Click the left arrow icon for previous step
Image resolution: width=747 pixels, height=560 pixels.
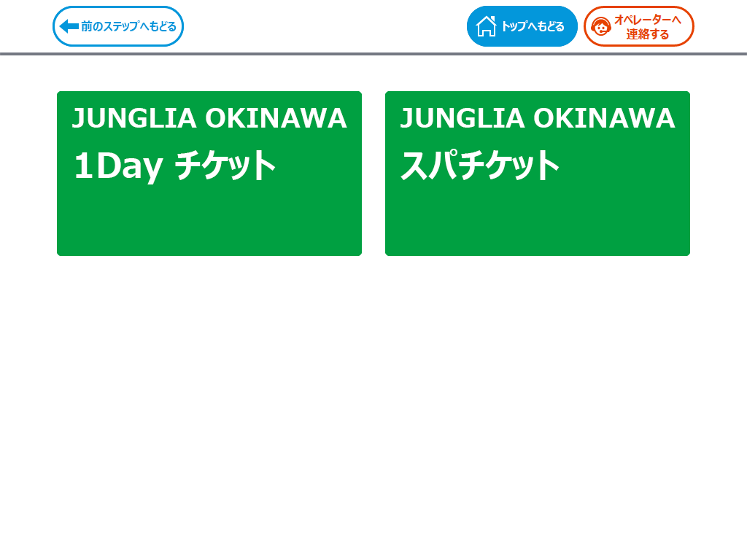coord(69,26)
